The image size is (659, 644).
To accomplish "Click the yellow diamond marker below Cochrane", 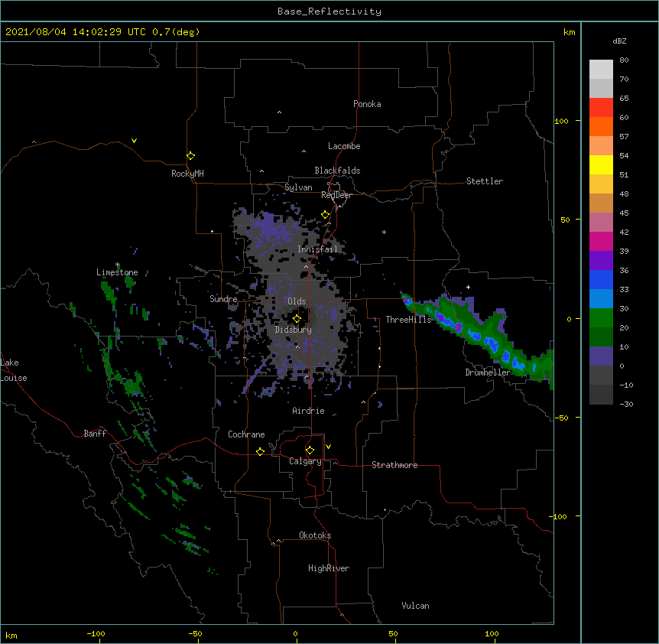I will pos(260,451).
